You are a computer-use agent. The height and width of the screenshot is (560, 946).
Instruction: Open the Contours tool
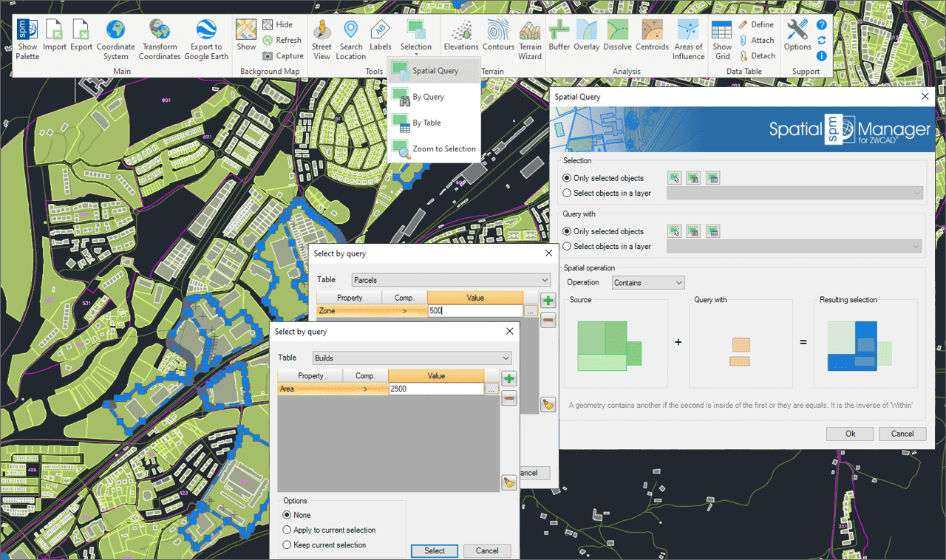(499, 36)
